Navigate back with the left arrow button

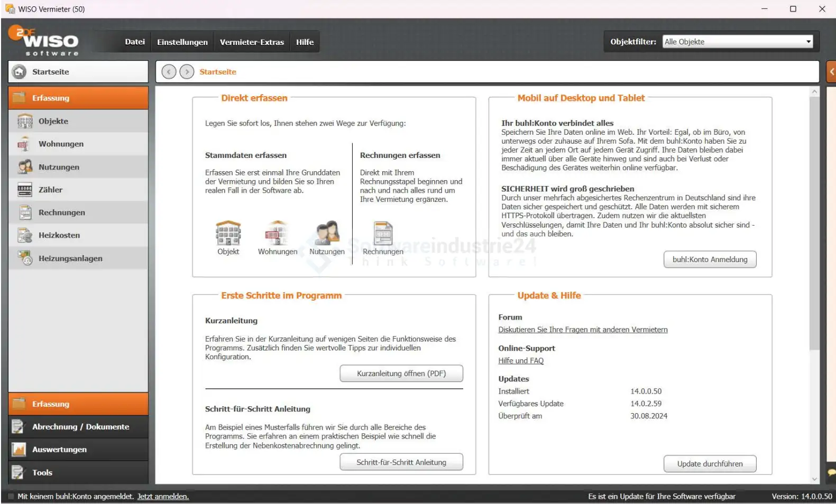[169, 72]
